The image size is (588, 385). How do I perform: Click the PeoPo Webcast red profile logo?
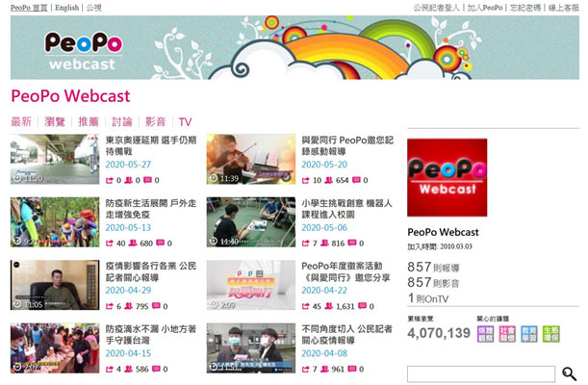(447, 177)
